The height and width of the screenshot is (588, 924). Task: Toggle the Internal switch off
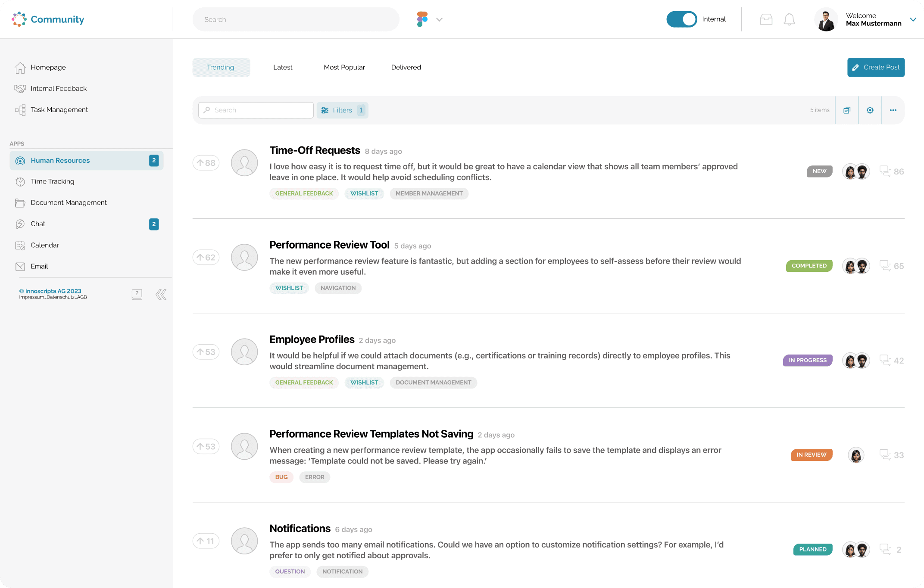pyautogui.click(x=681, y=19)
